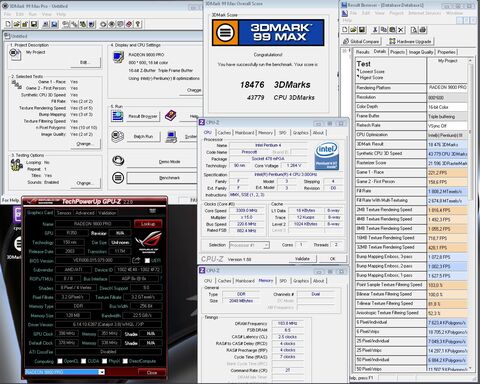
Task: Open Help menu in 3DMark 99 window
Action: (61, 14)
